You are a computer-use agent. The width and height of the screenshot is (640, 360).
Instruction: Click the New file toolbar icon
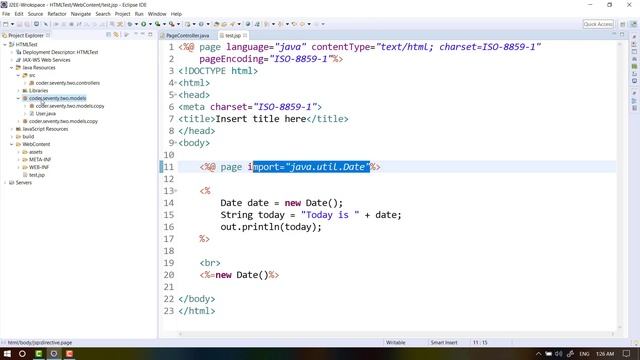click(6, 24)
